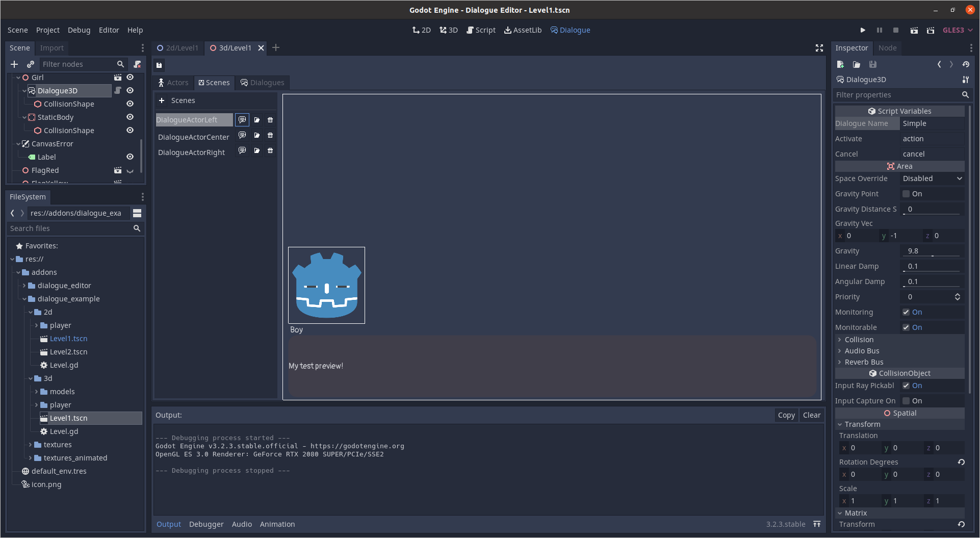Expand Audio Bus section
This screenshot has width=980, height=538.
[x=899, y=351]
